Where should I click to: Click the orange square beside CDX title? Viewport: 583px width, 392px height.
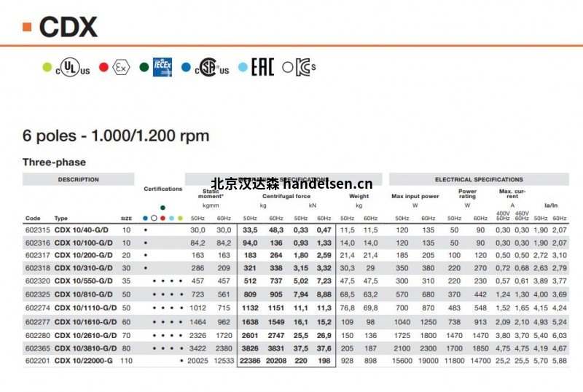(27, 27)
